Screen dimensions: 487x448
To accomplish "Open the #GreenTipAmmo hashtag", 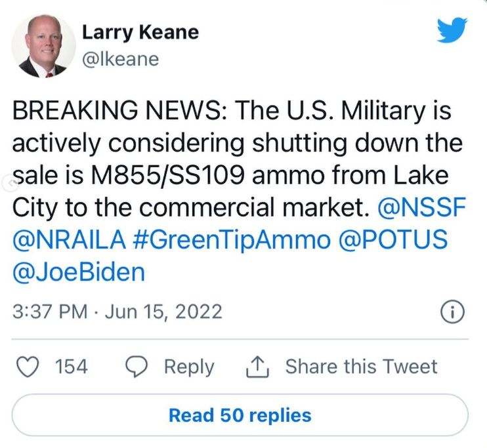I will tap(232, 239).
